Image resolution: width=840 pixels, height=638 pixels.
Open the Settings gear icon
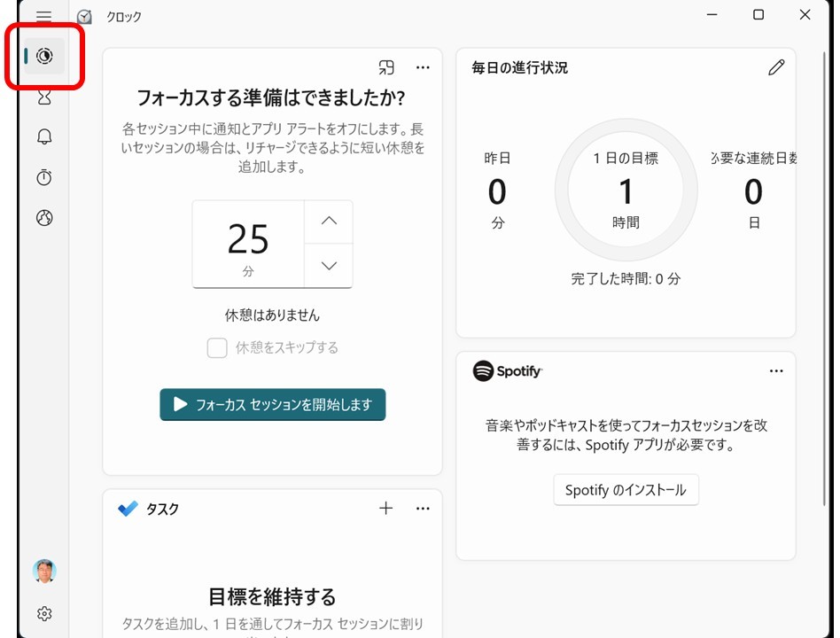tap(44, 613)
